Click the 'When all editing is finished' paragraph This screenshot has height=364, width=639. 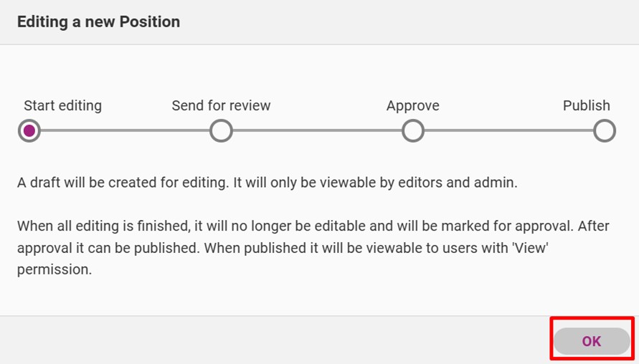click(313, 247)
